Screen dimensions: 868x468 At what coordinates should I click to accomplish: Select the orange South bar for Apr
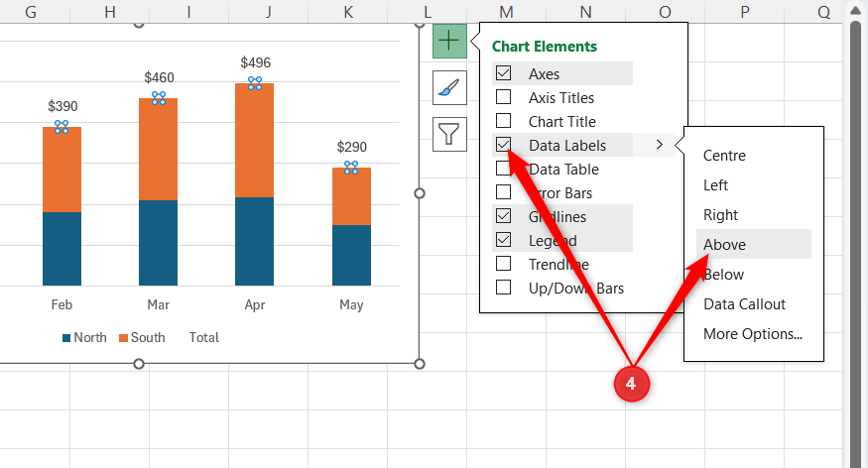[254, 141]
